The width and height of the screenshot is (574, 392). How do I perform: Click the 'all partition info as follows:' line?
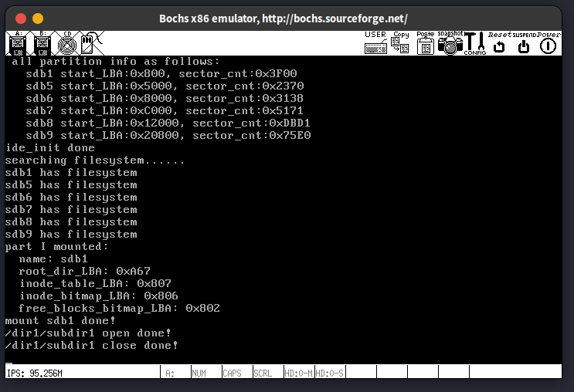click(116, 61)
